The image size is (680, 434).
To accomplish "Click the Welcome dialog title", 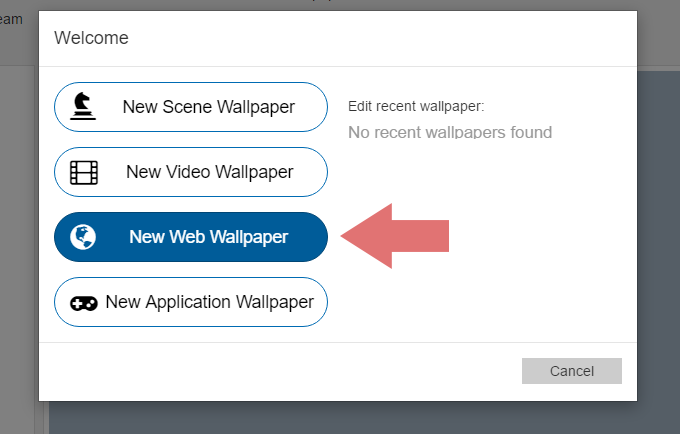I will coord(91,38).
